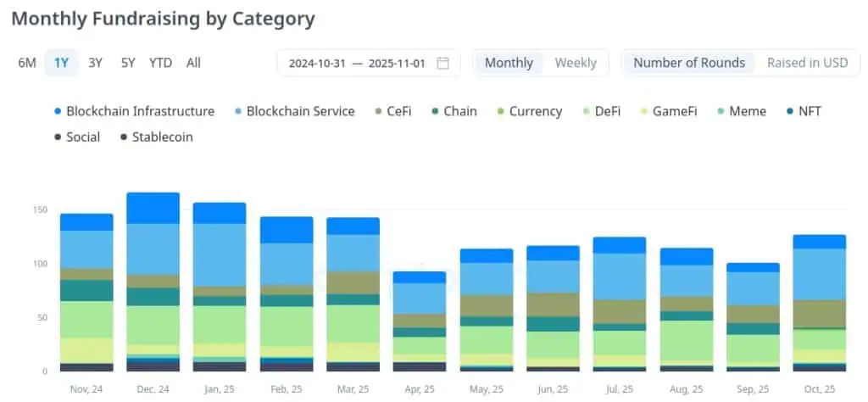Show All time data
This screenshot has height=402, width=868.
coord(193,63)
